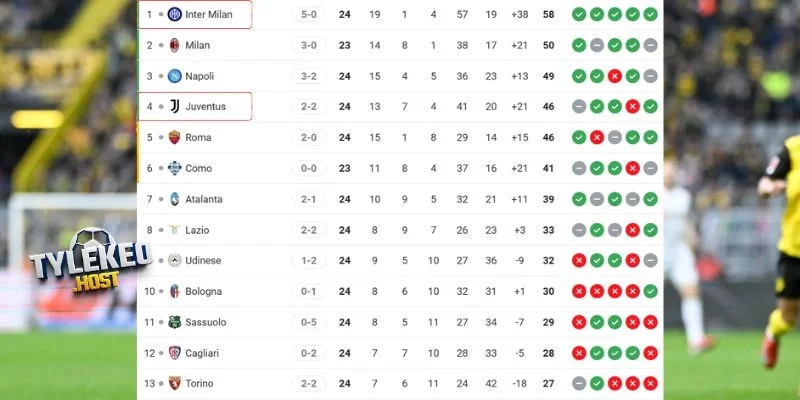This screenshot has width=800, height=400.
Task: Open the Como team link
Action: click(x=198, y=169)
